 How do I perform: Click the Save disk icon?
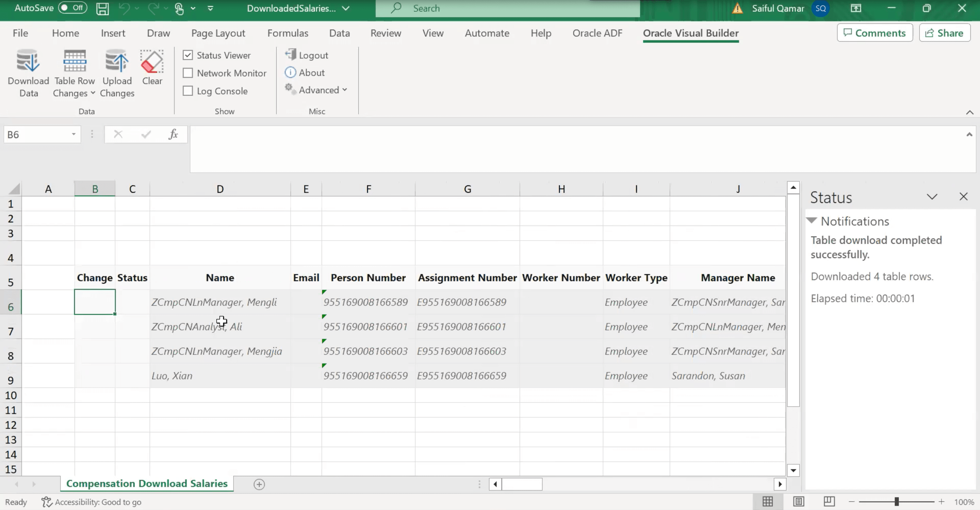(x=102, y=9)
